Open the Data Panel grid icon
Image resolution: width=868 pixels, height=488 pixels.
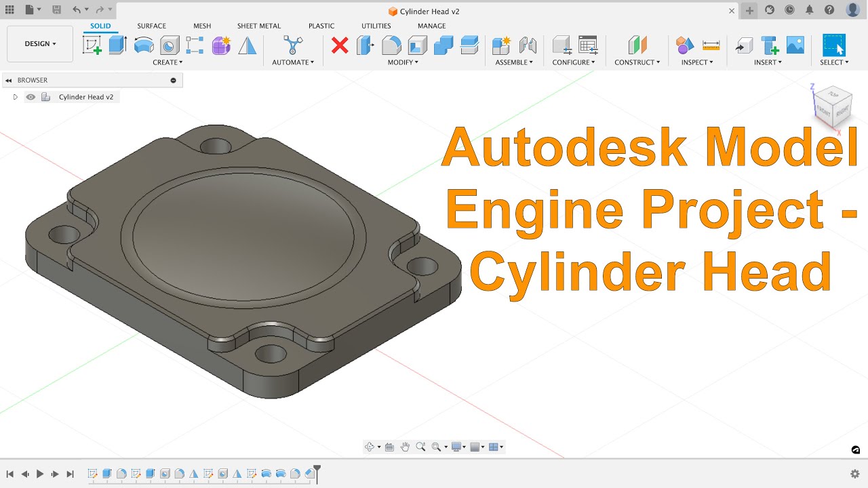pyautogui.click(x=9, y=10)
